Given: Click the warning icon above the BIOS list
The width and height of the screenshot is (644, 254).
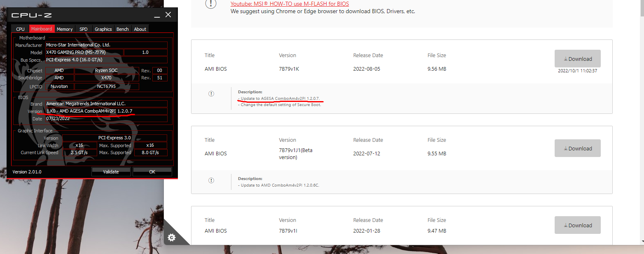Looking at the screenshot, I should [211, 4].
